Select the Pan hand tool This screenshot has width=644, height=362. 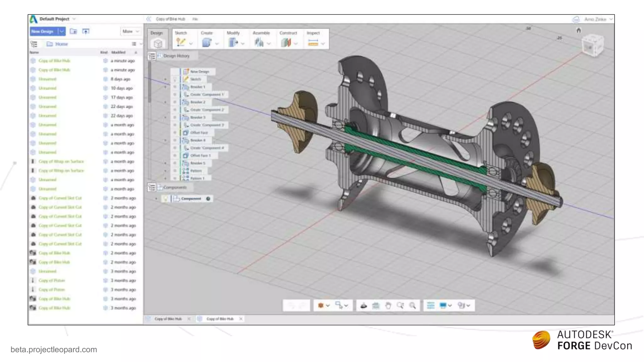point(388,305)
